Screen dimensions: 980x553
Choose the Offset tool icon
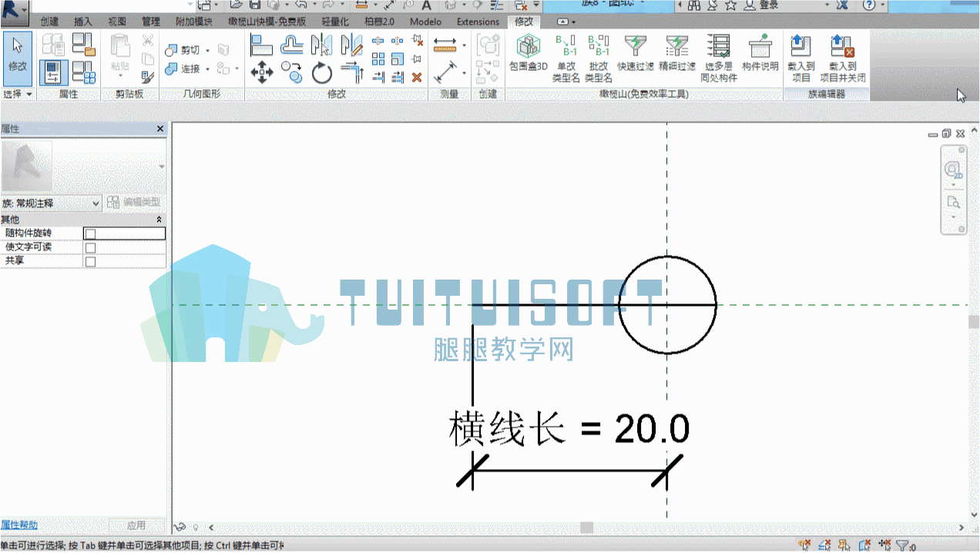[x=291, y=45]
